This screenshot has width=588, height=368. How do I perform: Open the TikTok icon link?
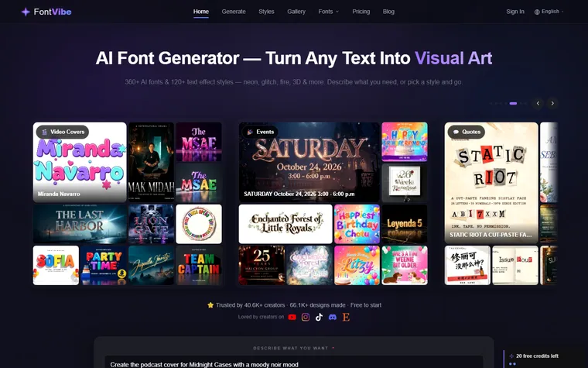319,318
